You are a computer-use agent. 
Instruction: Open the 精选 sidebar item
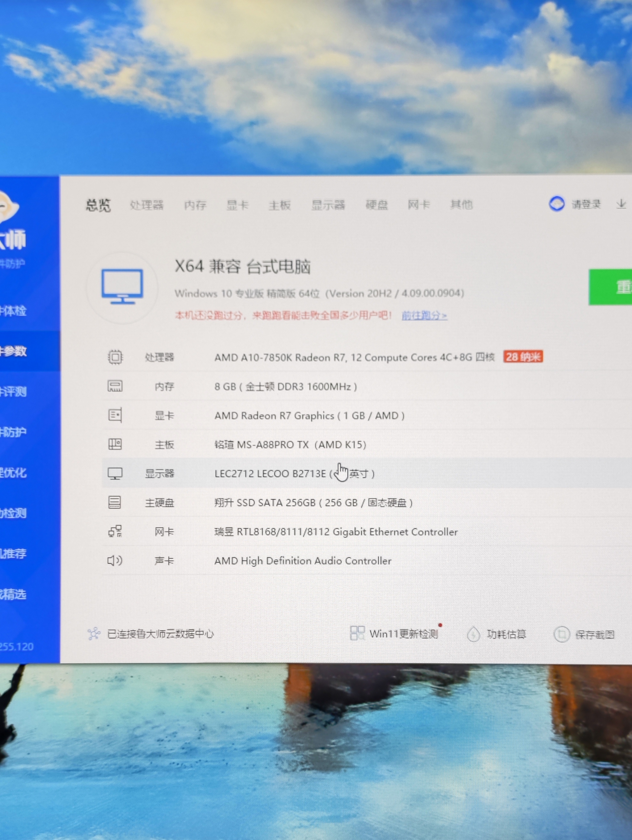30,594
